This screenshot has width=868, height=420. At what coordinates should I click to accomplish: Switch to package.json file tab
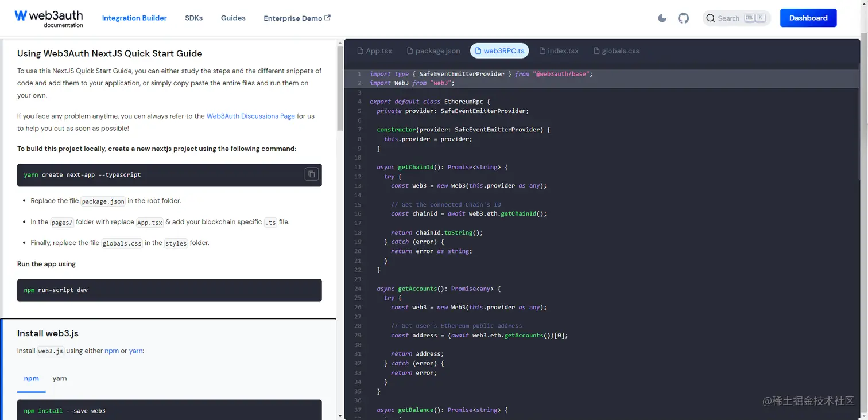tap(433, 50)
